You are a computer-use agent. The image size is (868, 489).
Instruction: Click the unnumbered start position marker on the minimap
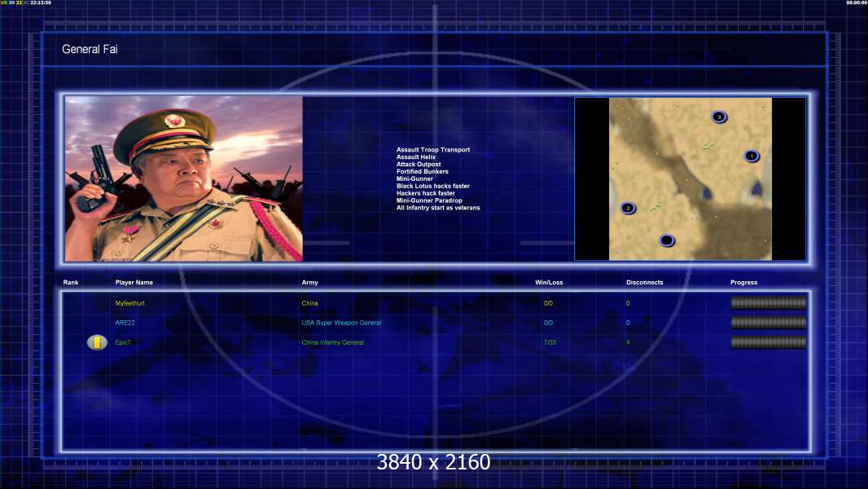tap(667, 240)
